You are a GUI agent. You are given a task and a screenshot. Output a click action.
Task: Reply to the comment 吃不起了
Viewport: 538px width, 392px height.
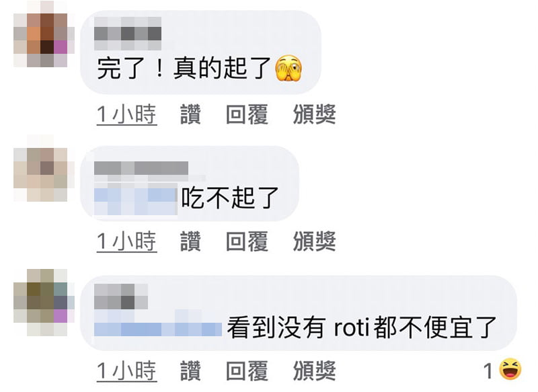[x=247, y=241]
